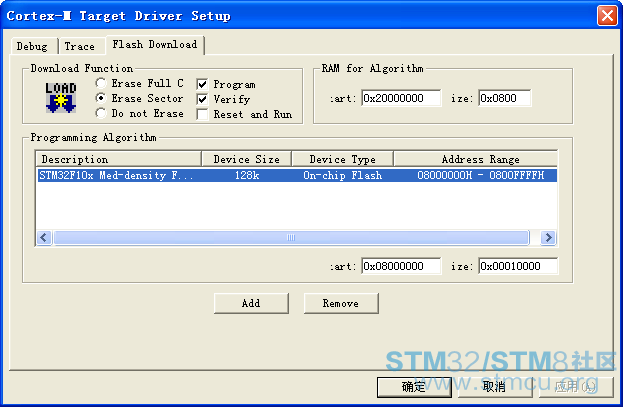Select the STM32F10x Med-density Flash row
The image size is (623, 407).
[x=297, y=175]
